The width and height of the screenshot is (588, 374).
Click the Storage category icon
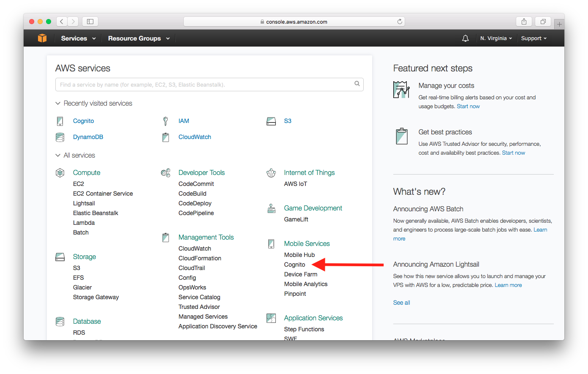point(60,257)
